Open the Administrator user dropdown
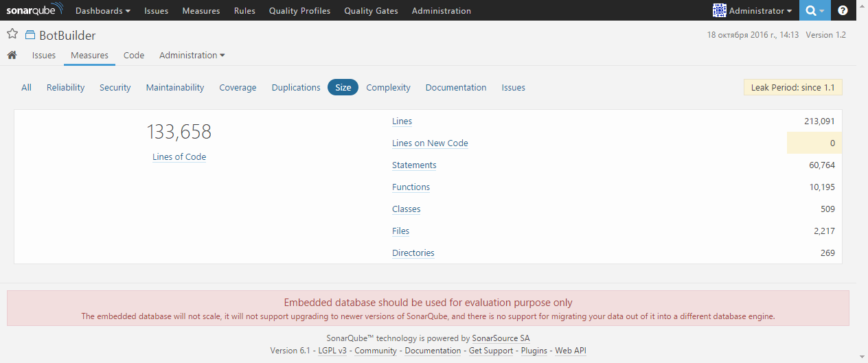The height and width of the screenshot is (363, 868). click(760, 11)
